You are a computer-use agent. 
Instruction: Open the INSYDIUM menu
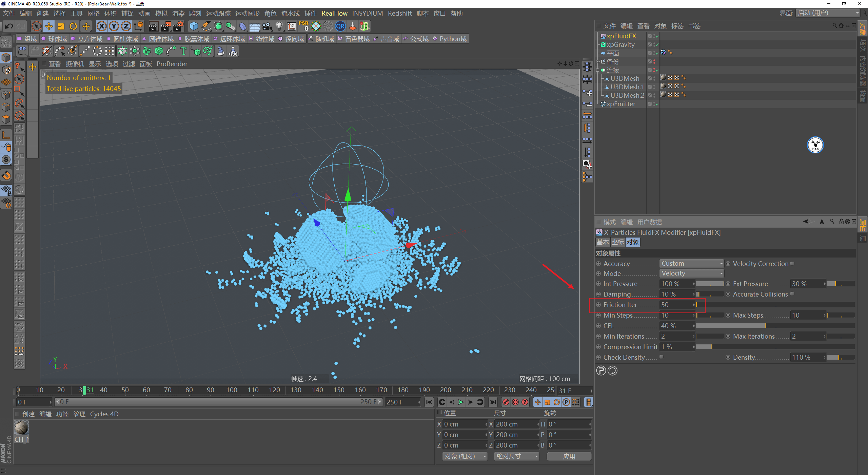(x=368, y=13)
